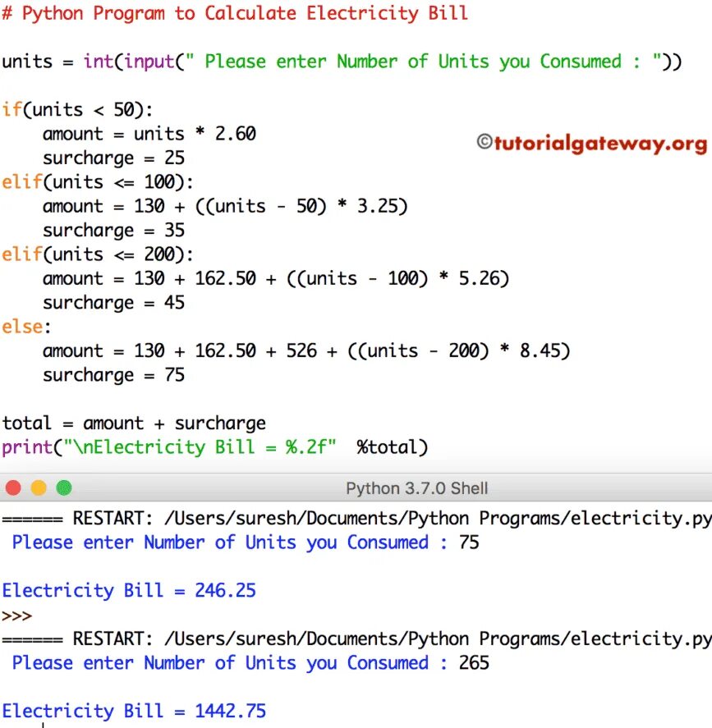
Task: Click the 'amount = units * 2.60' line
Action: [149, 134]
